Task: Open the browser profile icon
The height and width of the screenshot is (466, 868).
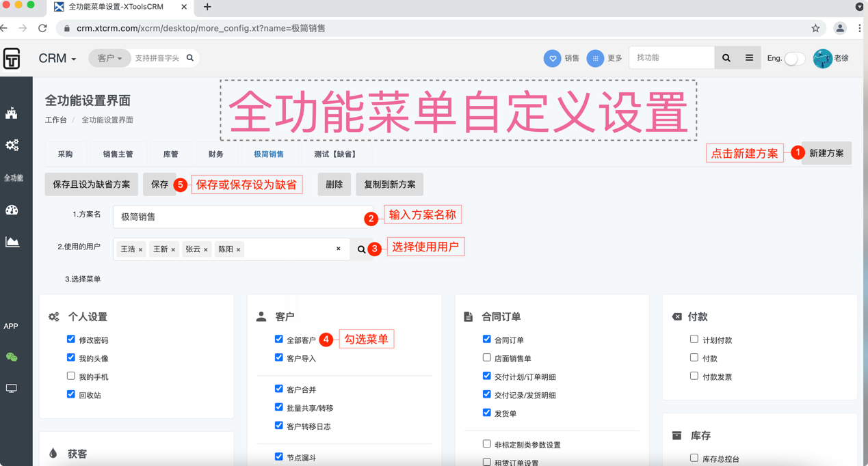Action: pyautogui.click(x=840, y=28)
